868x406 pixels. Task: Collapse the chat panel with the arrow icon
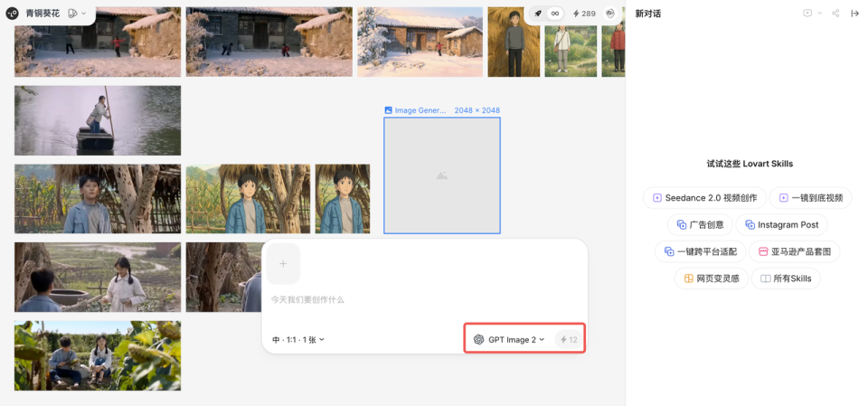(854, 14)
